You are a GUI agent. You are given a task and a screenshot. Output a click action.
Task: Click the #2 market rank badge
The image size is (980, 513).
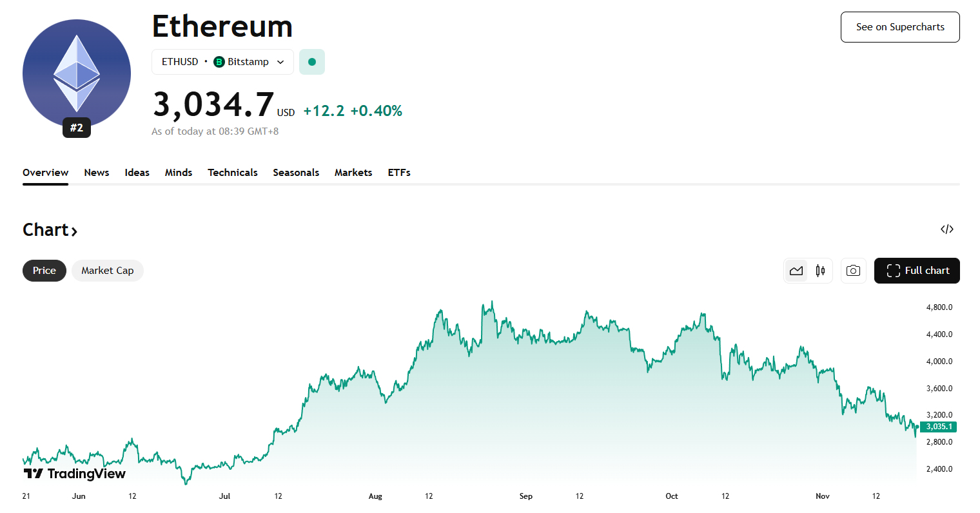[76, 128]
